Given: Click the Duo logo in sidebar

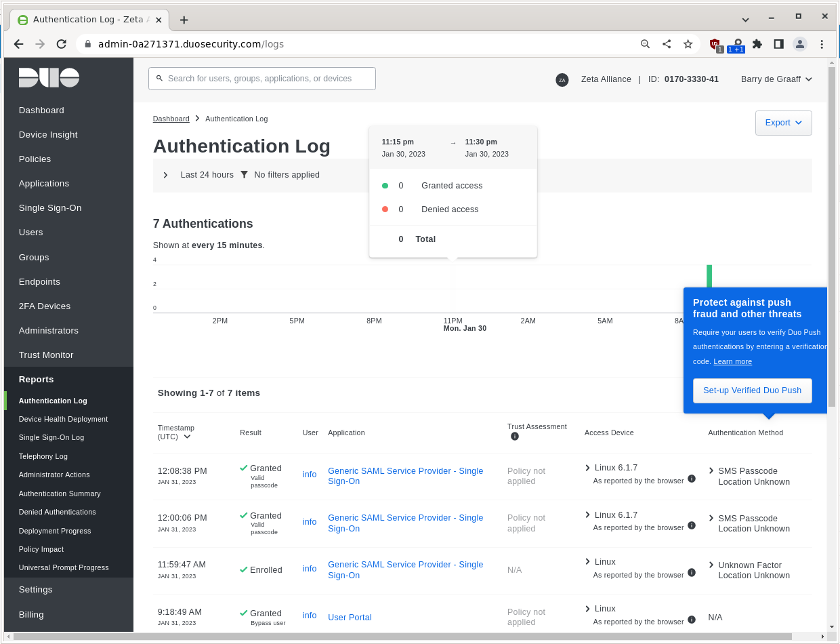Looking at the screenshot, I should (x=49, y=78).
